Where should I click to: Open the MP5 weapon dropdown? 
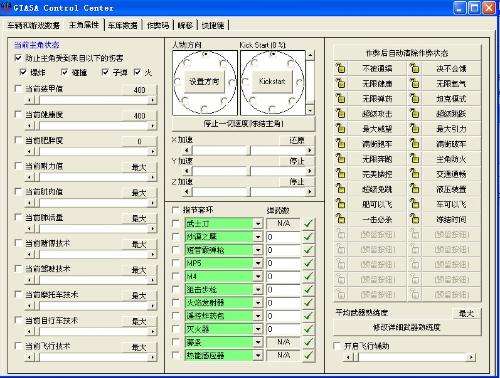tap(258, 263)
